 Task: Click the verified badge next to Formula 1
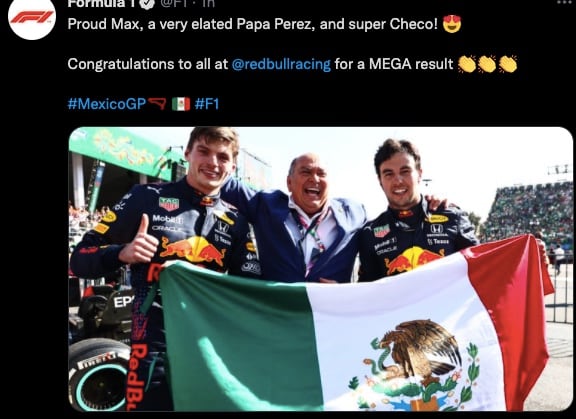coord(146,4)
